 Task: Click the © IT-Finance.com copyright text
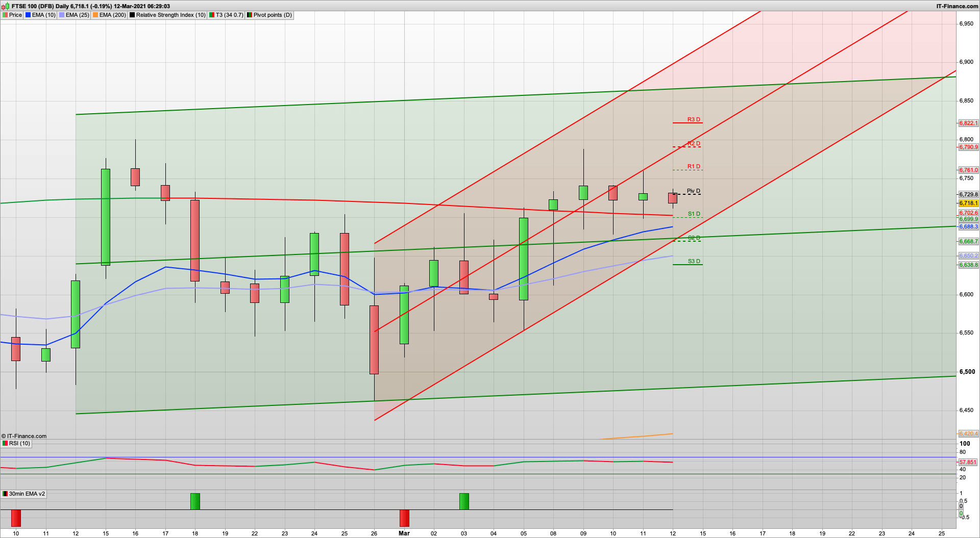click(x=24, y=436)
